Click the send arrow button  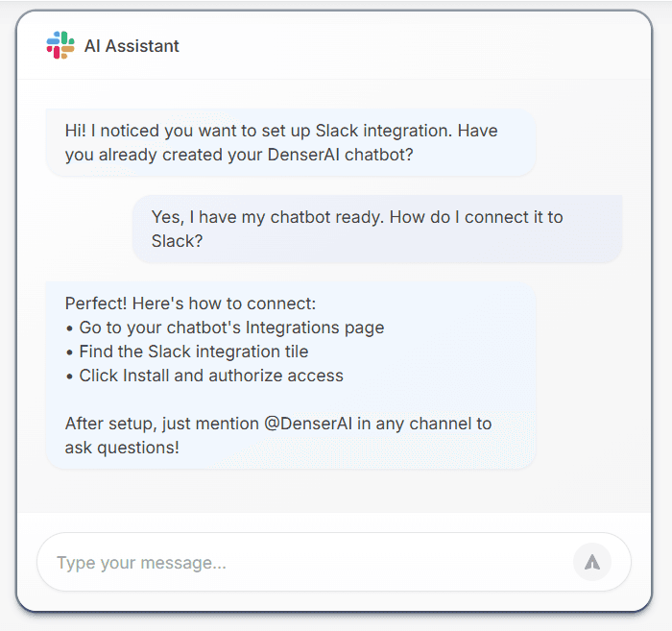pos(592,562)
